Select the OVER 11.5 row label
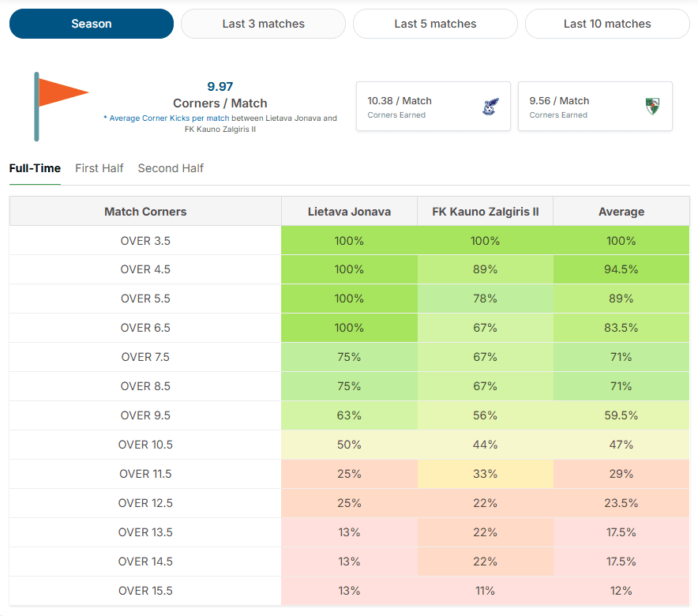The height and width of the screenshot is (616, 698). pos(145,474)
